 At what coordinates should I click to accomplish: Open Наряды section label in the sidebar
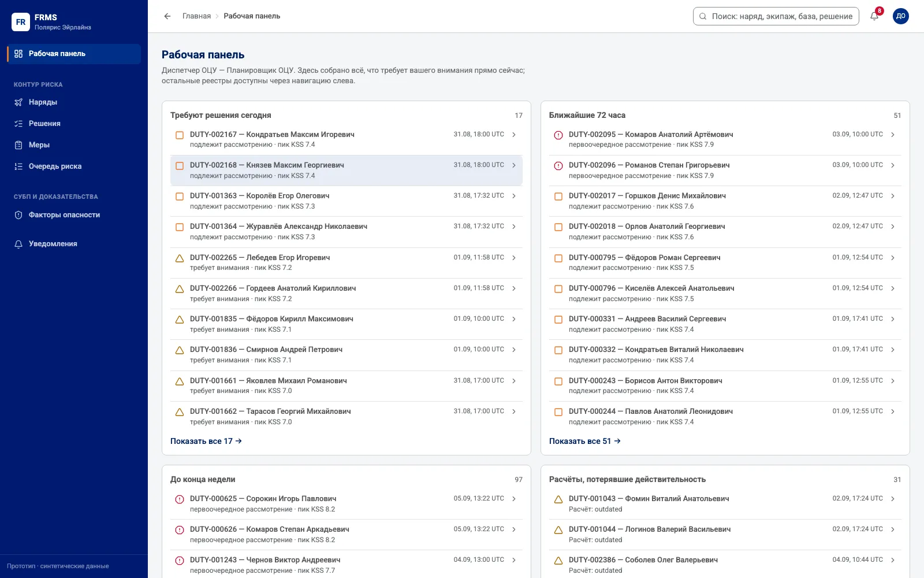(43, 102)
